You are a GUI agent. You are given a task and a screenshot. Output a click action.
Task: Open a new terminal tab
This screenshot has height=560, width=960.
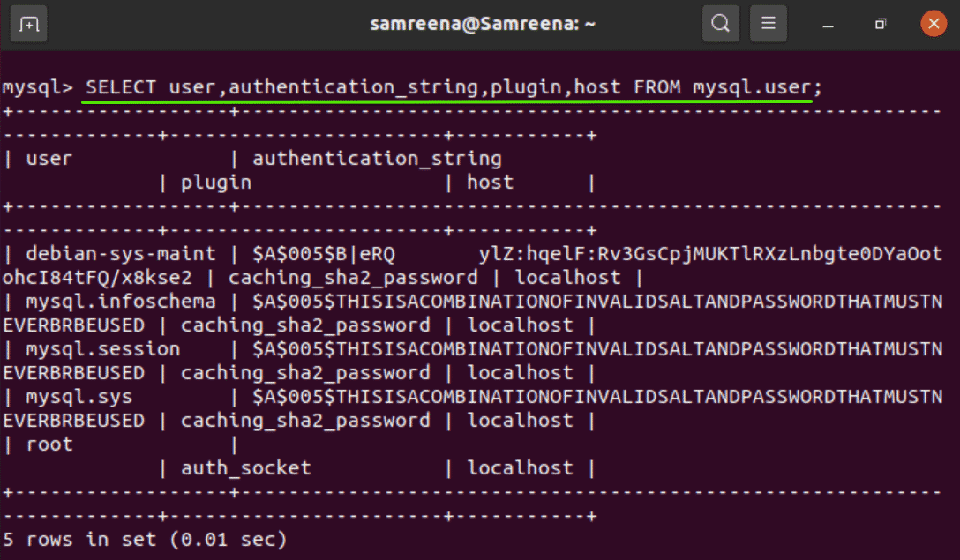(x=29, y=24)
